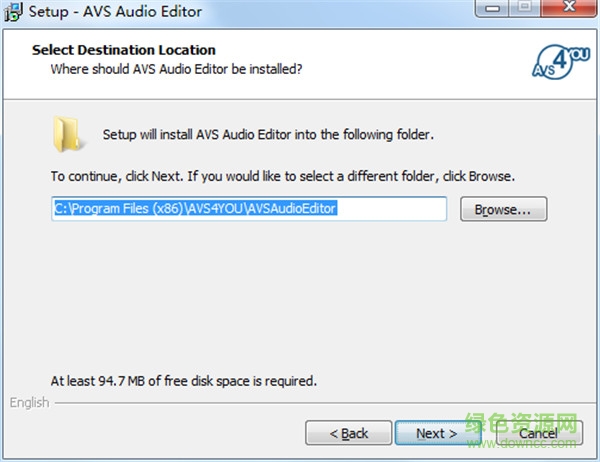Click the "Setup will install AVS Audio Editor" message

point(268,134)
